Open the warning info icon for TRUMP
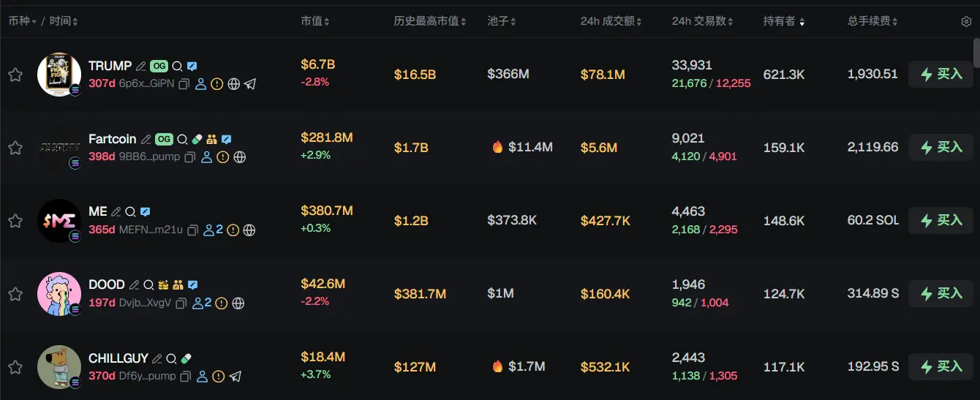This screenshot has width=980, height=400. [217, 84]
